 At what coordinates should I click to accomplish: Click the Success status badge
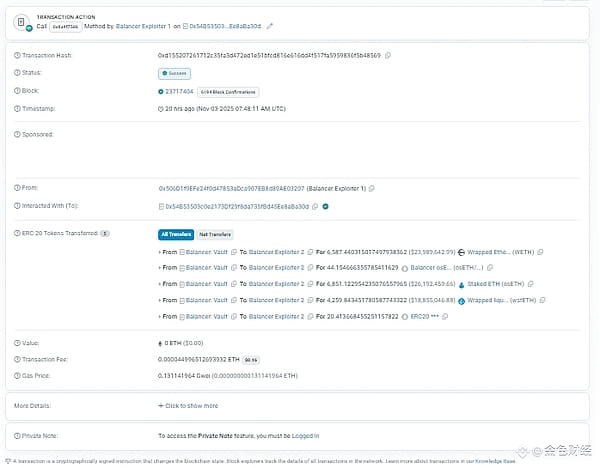click(174, 73)
